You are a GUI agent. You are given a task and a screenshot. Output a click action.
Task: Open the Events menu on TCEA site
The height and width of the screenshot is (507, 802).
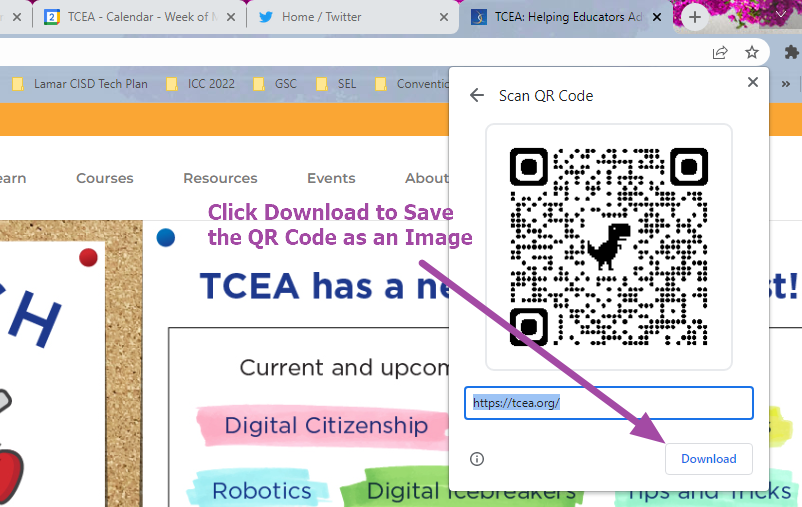(x=331, y=178)
